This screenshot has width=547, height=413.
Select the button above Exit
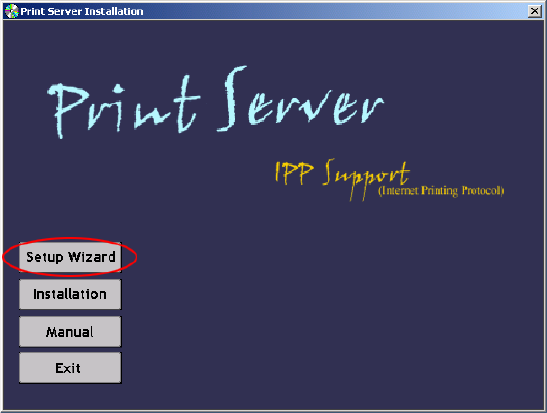click(70, 331)
